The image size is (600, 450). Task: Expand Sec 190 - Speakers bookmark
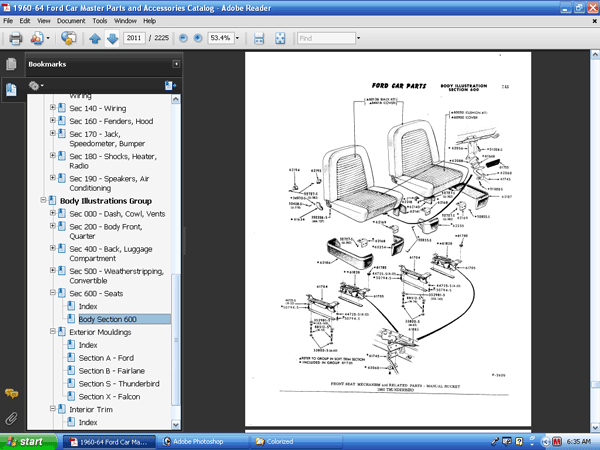point(53,178)
